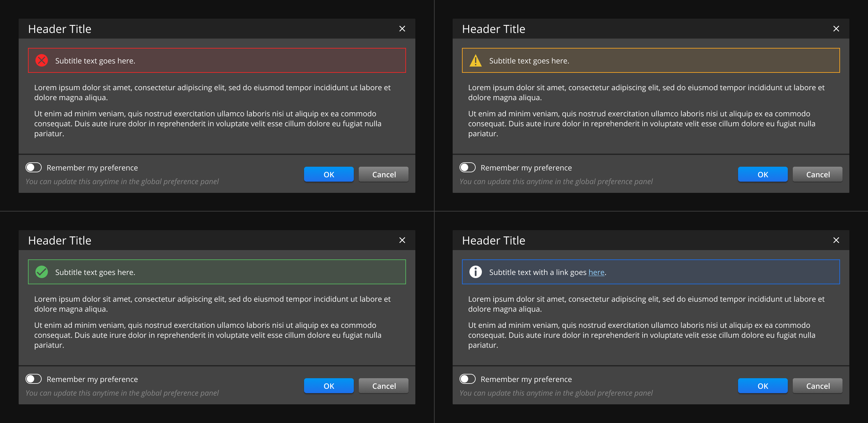Close the info dialog with X icon
The width and height of the screenshot is (868, 423).
(x=836, y=240)
